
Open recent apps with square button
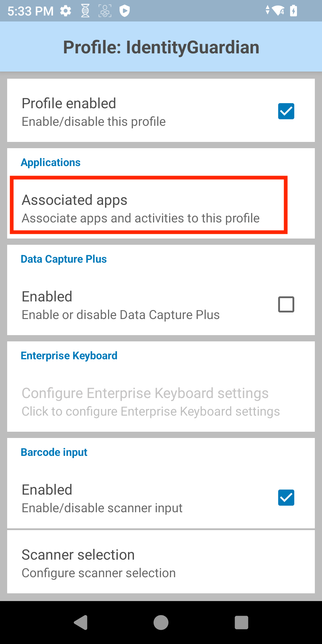coord(241,623)
